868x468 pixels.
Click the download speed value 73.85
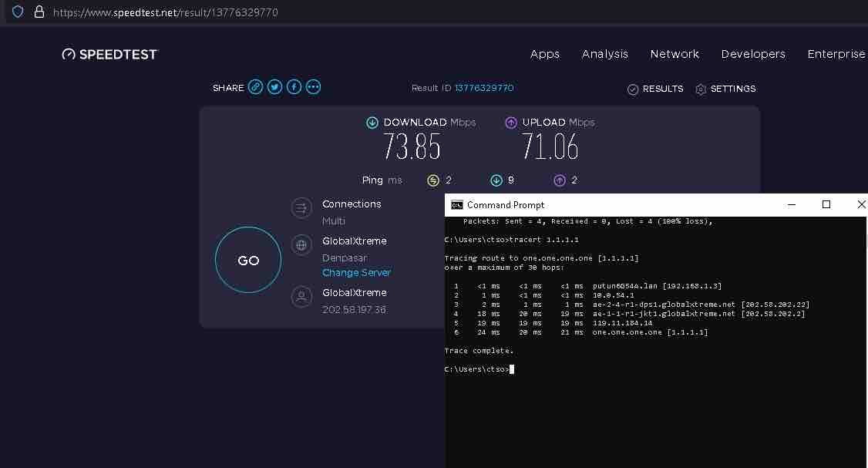click(412, 146)
